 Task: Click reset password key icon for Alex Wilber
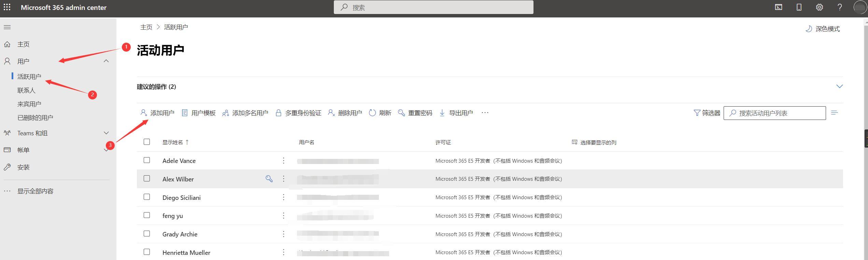pos(269,179)
